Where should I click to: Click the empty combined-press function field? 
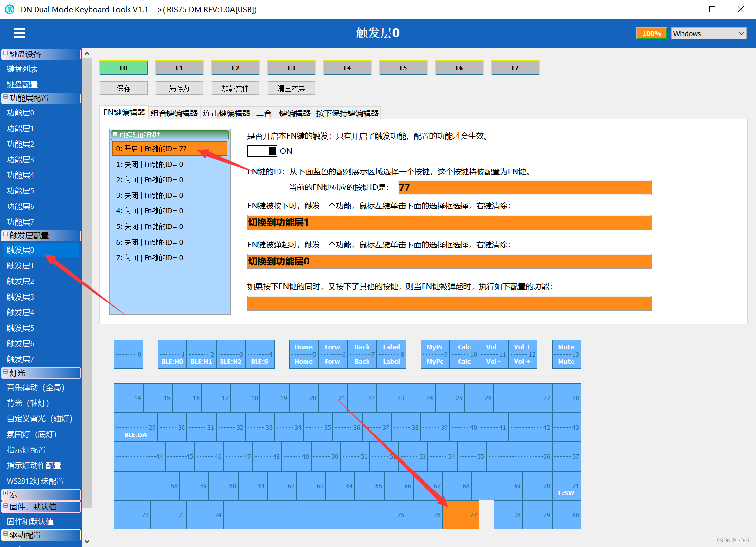449,303
